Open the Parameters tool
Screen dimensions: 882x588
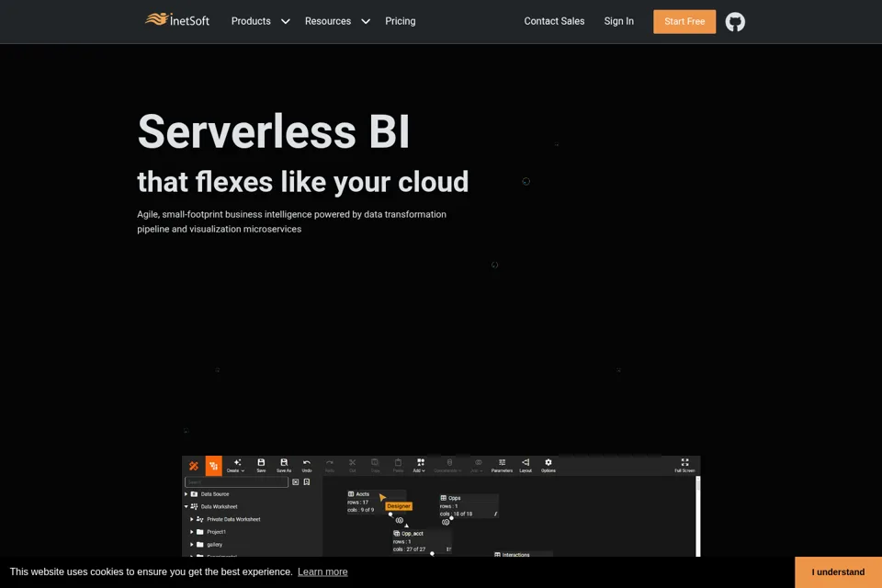(x=502, y=465)
